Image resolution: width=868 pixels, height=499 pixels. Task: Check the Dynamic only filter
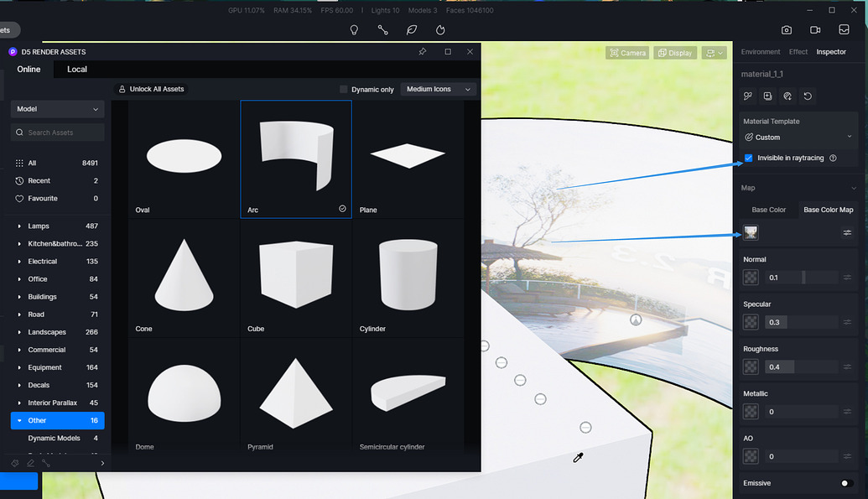click(342, 89)
